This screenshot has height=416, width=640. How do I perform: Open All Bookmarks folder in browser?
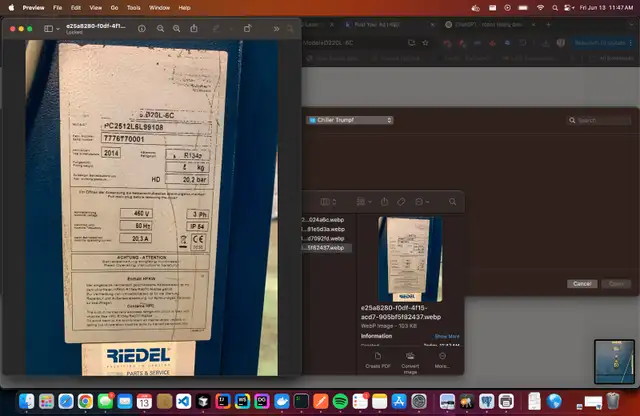[x=613, y=58]
